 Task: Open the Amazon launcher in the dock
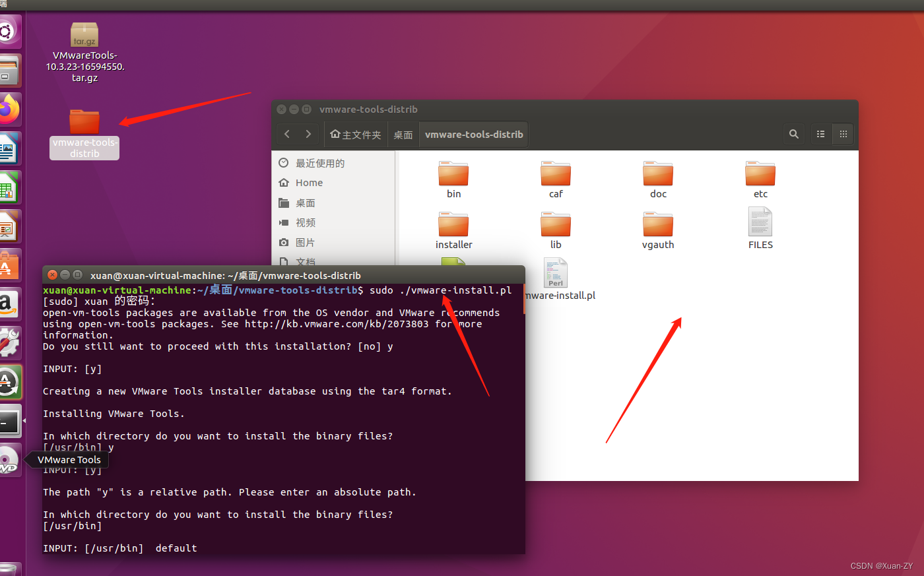click(9, 304)
